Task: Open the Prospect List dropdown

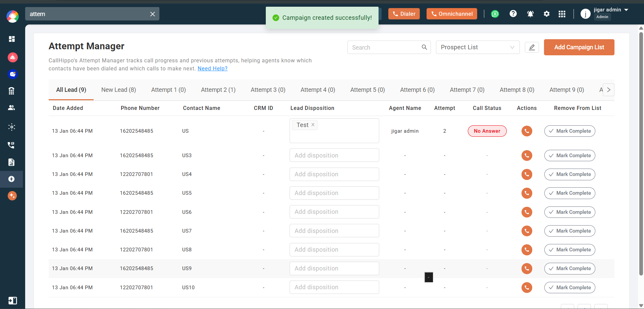Action: 478,47
